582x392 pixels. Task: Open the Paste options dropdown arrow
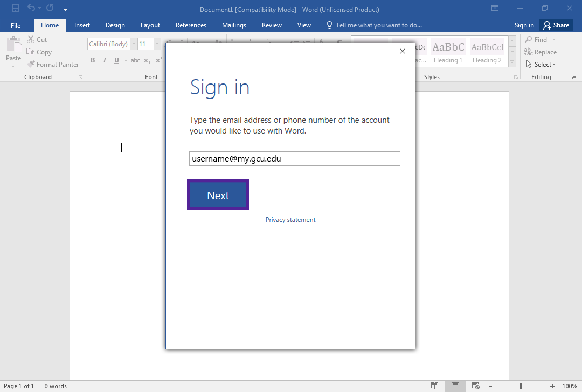click(x=13, y=66)
